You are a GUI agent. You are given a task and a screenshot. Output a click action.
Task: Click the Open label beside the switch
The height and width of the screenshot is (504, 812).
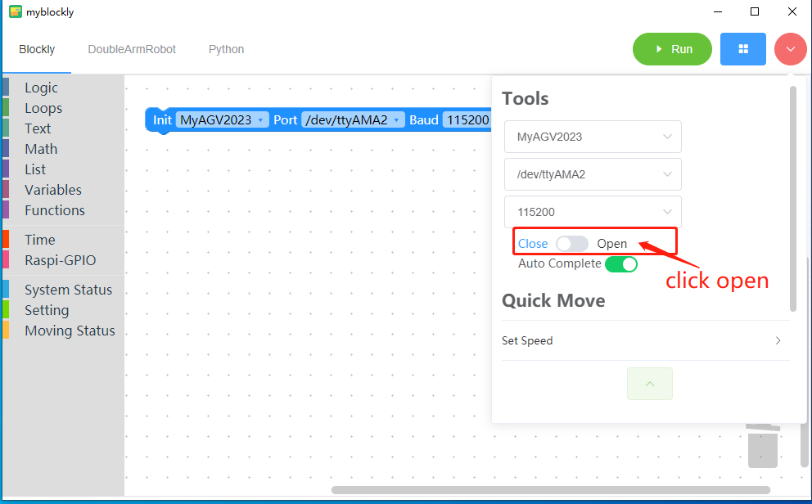pyautogui.click(x=611, y=244)
